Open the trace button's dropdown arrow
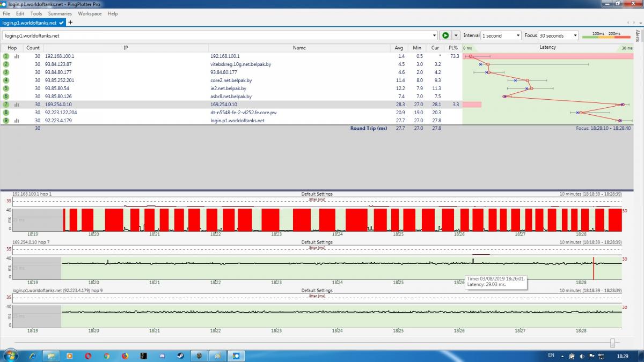Screen dimensions: 644x362 click(456, 35)
